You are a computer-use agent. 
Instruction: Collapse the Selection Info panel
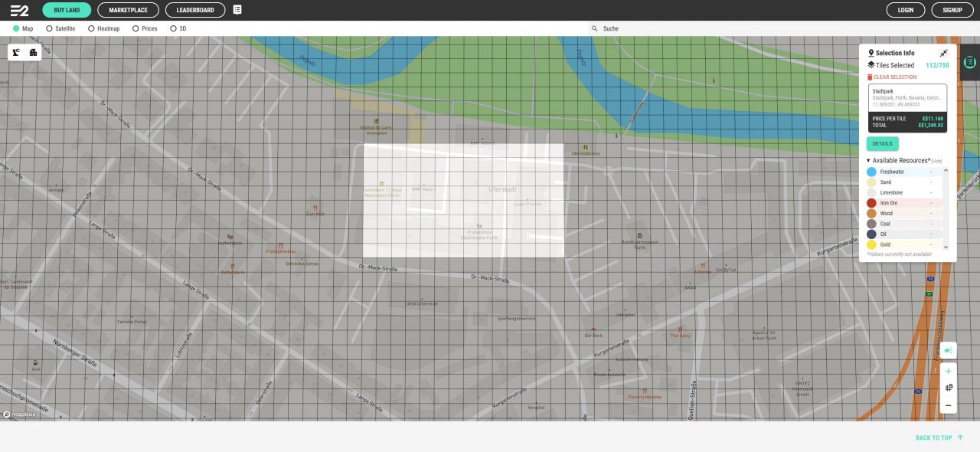coord(944,53)
